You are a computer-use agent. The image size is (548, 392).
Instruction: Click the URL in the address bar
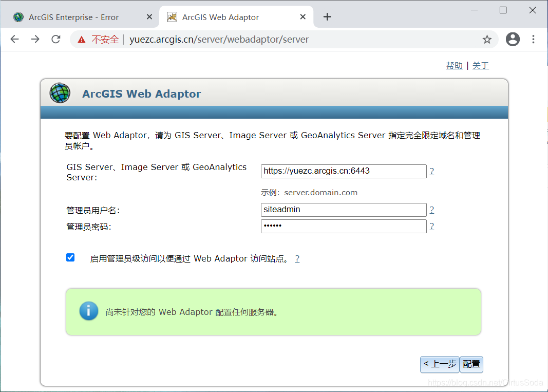point(219,40)
